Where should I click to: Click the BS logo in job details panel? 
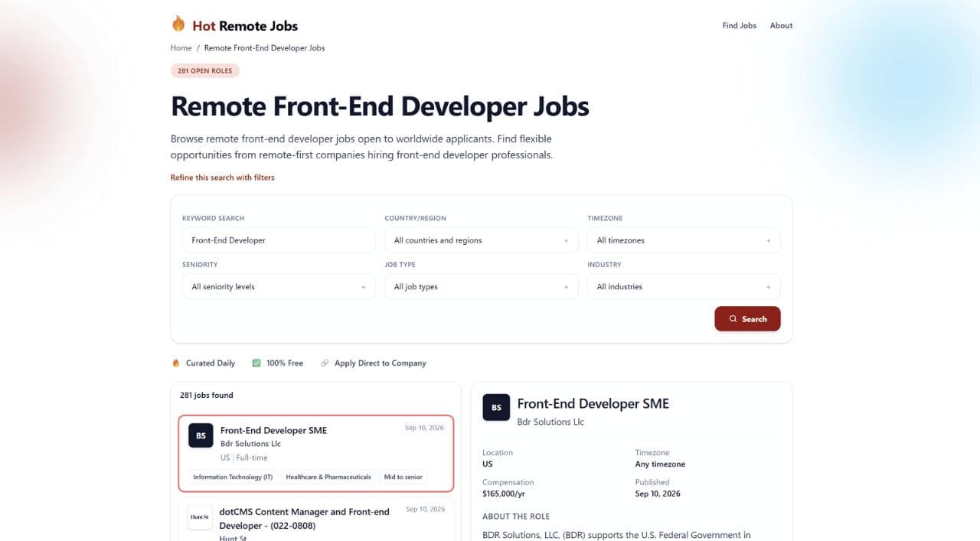pos(496,408)
